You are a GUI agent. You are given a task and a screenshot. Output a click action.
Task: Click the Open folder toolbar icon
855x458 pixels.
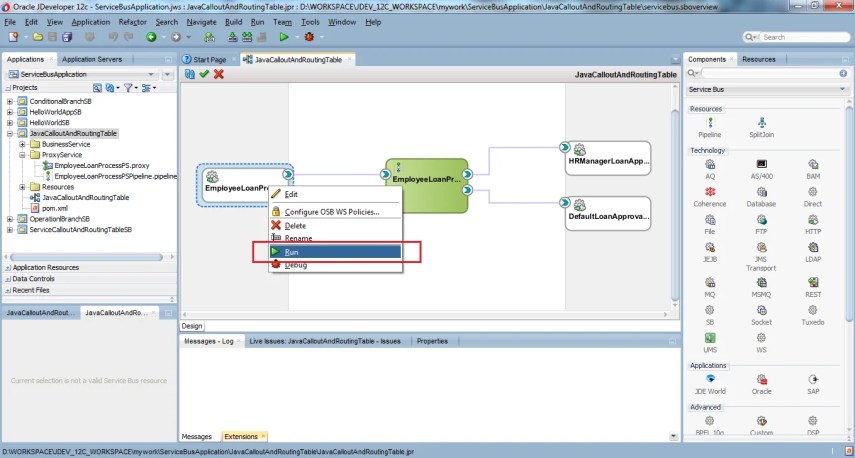[x=38, y=37]
